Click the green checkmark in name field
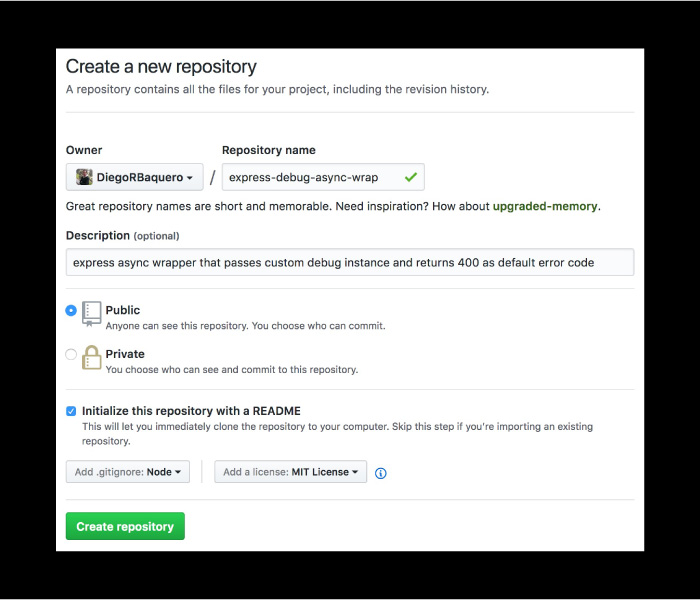The height and width of the screenshot is (600, 700). click(411, 177)
